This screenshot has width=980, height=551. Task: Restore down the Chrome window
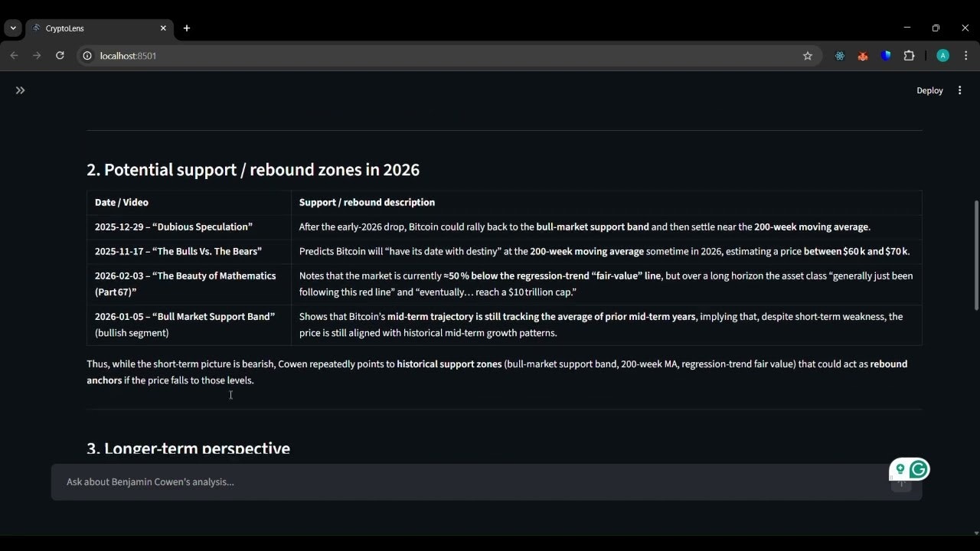tap(936, 28)
